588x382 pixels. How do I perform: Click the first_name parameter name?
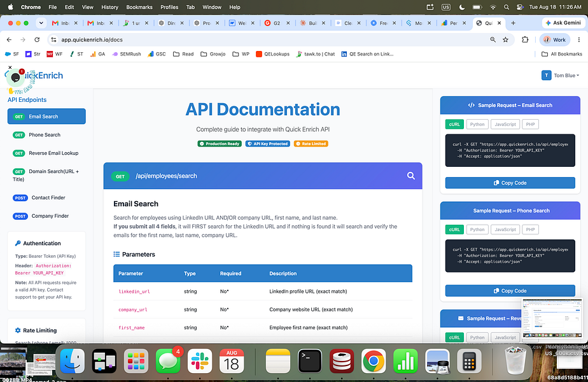(x=131, y=328)
